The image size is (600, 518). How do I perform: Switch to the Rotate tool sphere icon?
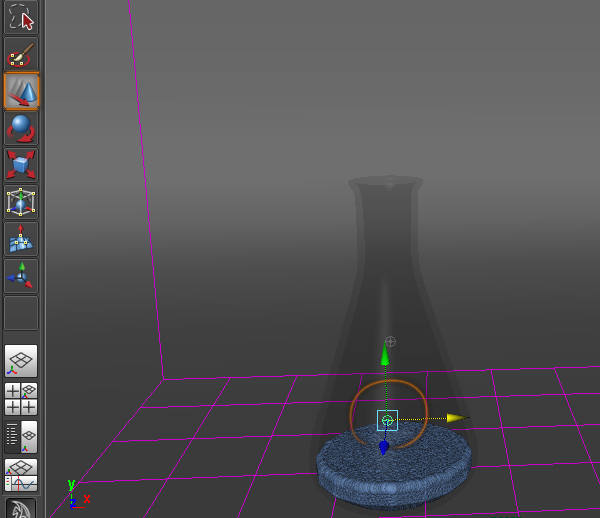21,128
